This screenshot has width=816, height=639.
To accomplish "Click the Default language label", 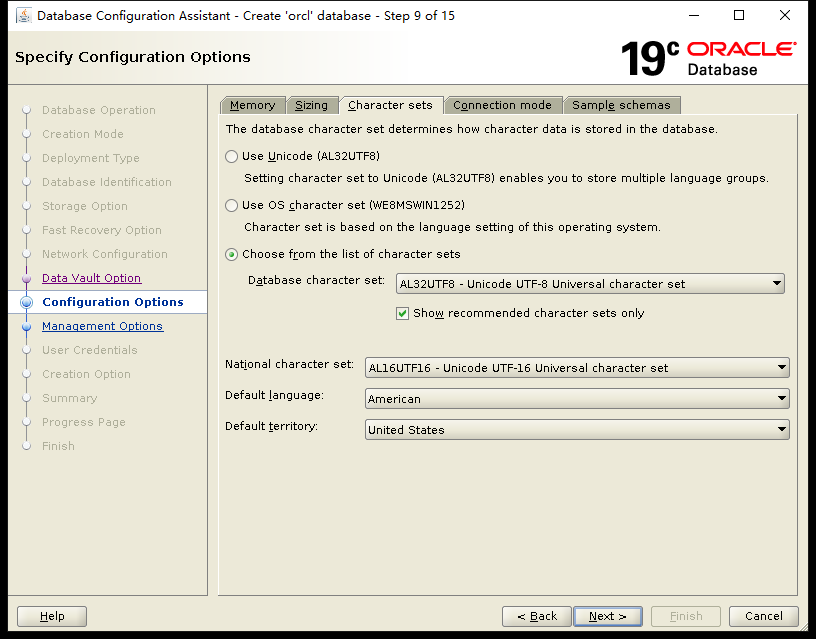I will pyautogui.click(x=274, y=395).
